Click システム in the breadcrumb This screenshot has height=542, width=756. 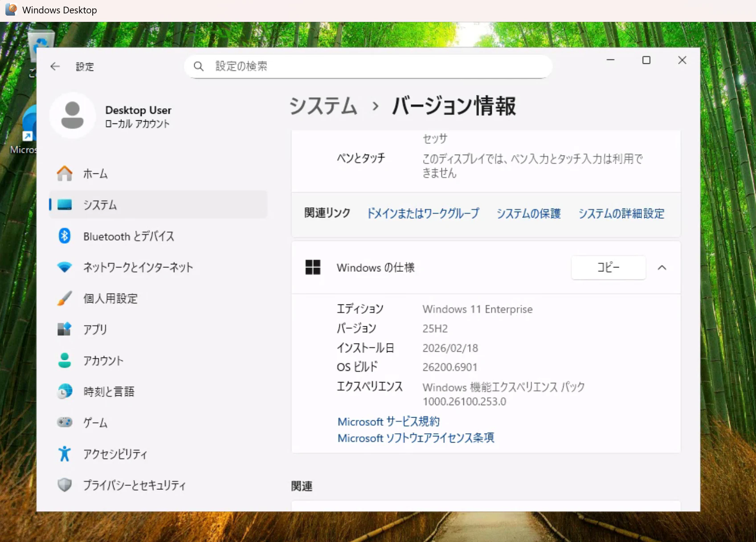coord(323,106)
